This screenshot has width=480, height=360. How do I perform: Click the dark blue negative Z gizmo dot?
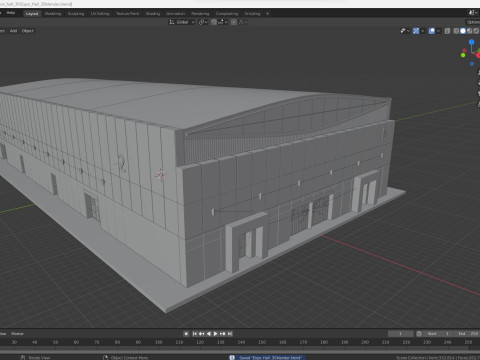[x=472, y=64]
